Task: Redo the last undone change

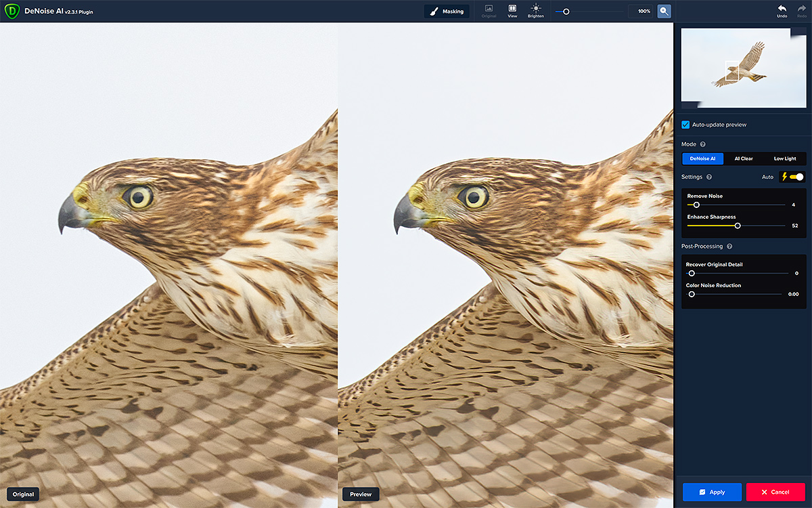Action: pos(801,11)
